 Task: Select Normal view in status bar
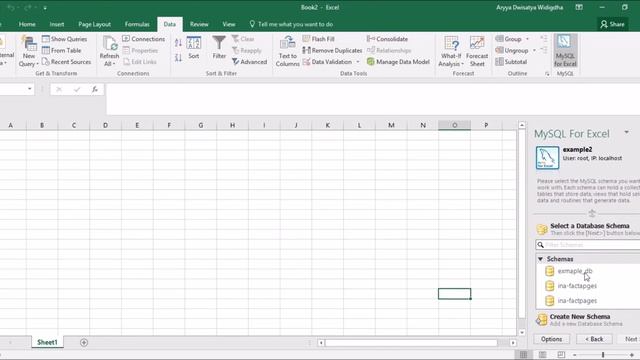click(523, 355)
